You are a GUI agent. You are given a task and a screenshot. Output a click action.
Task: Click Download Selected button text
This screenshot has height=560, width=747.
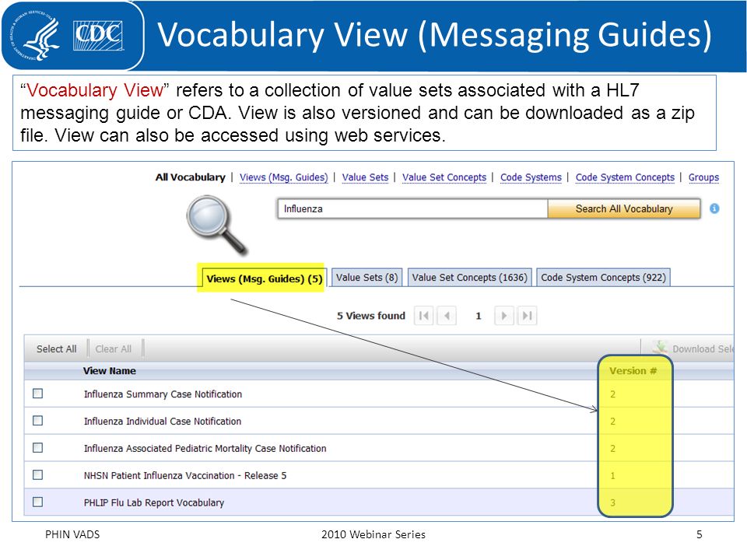(x=703, y=349)
